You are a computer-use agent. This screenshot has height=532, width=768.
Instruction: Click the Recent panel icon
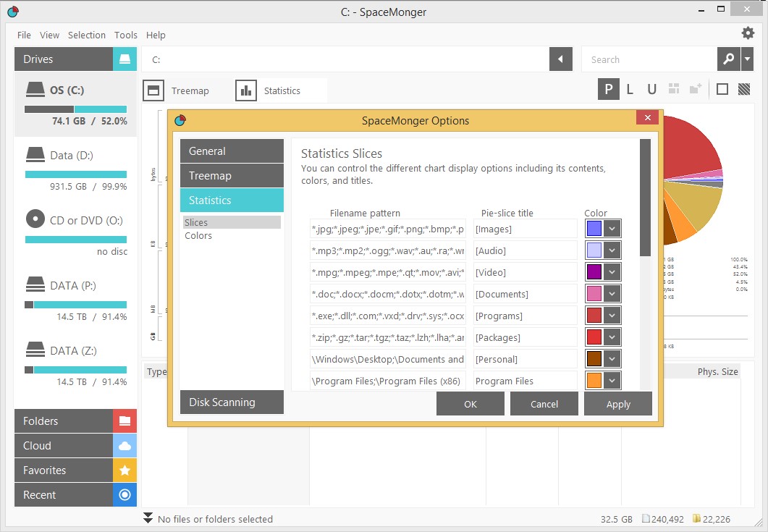coord(125,495)
